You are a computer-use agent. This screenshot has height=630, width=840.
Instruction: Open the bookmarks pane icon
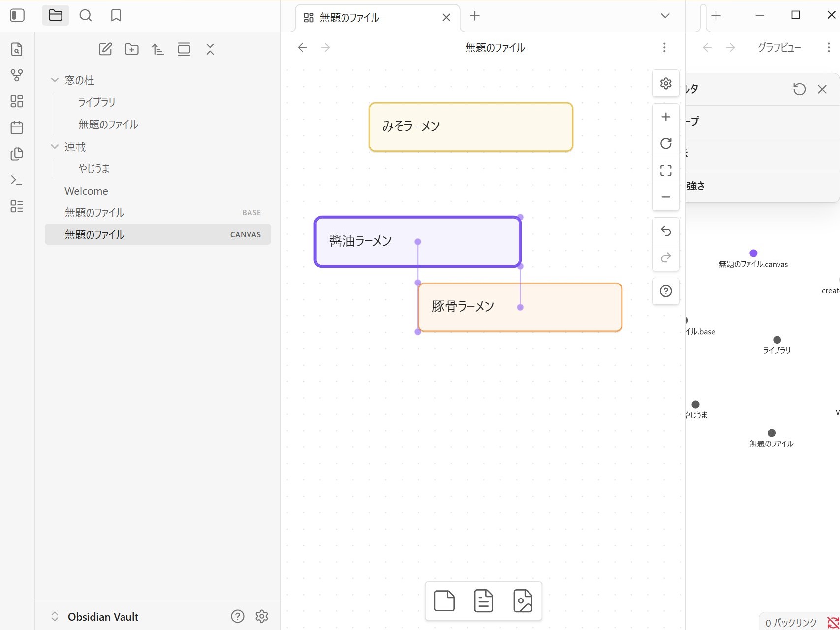[116, 16]
